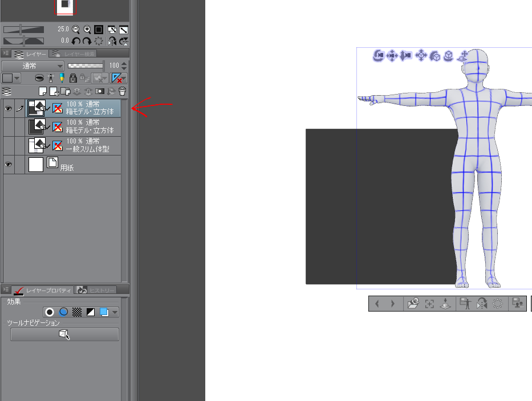Open the ヒストリー history tab

pos(96,290)
